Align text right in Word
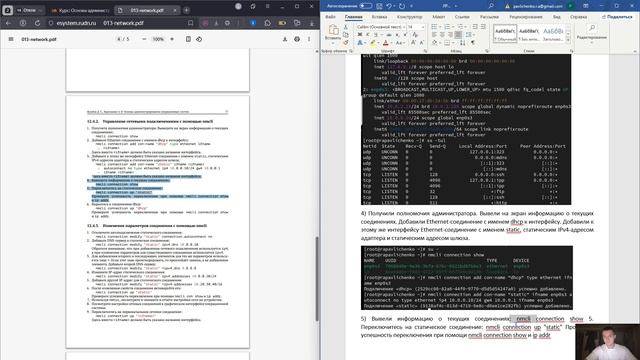 (x=450, y=35)
